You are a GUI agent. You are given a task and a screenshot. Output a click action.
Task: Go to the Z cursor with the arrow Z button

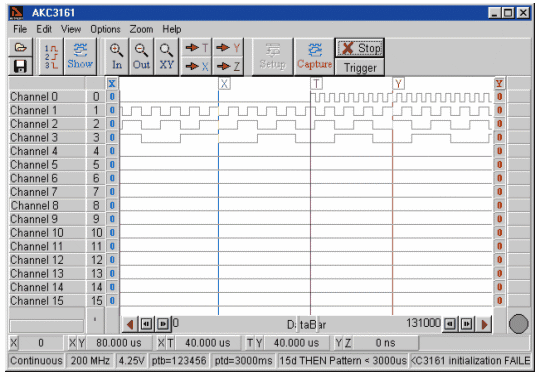228,66
